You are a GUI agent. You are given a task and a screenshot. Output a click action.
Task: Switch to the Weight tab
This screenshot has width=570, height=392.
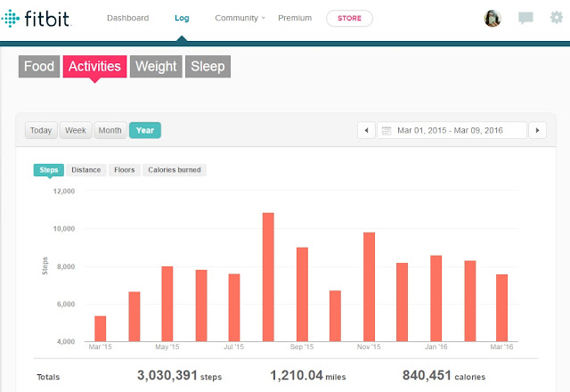click(x=157, y=66)
